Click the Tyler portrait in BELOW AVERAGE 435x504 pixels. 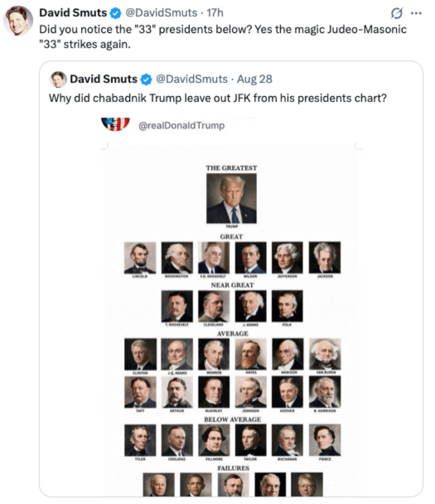[140, 440]
